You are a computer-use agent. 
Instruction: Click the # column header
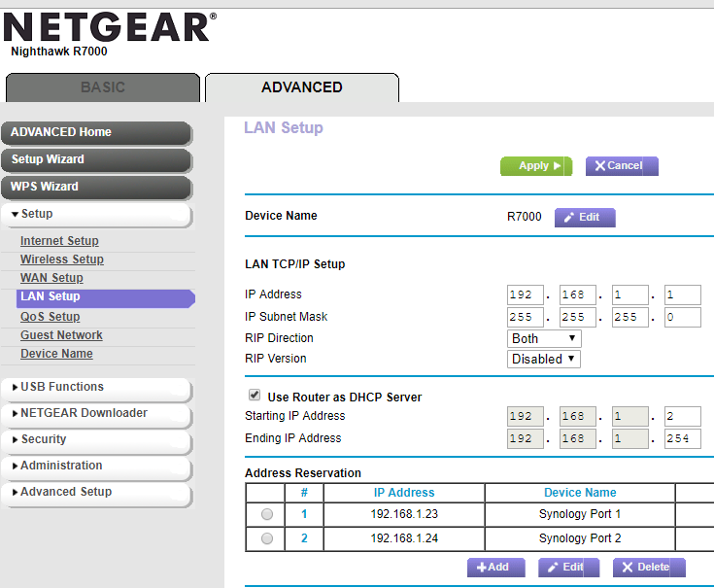pos(304,493)
